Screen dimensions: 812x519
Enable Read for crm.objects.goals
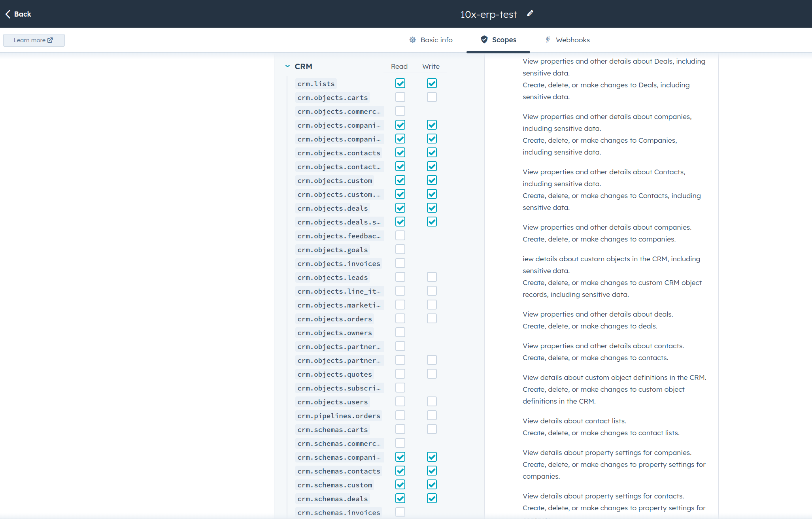tap(400, 249)
